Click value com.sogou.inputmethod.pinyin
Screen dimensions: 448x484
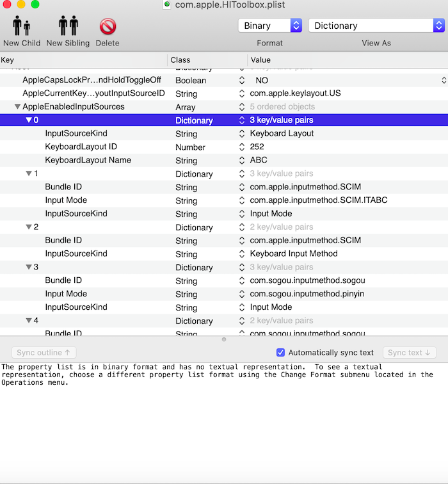(307, 294)
